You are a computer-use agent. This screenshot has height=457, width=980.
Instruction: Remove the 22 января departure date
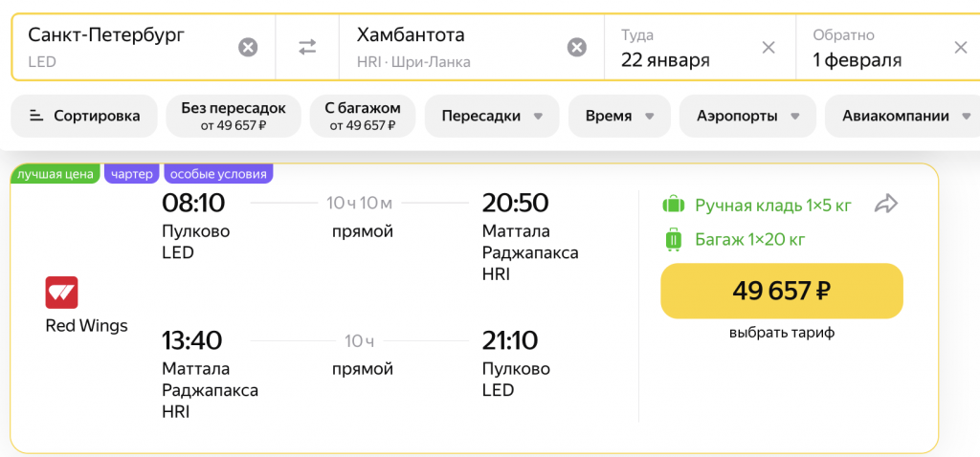768,47
